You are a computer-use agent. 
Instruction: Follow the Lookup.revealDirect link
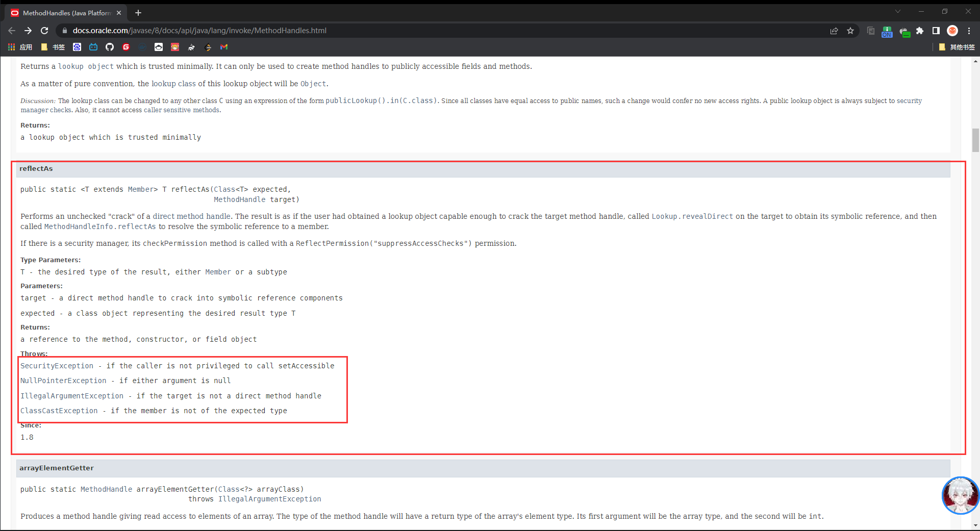pyautogui.click(x=692, y=216)
